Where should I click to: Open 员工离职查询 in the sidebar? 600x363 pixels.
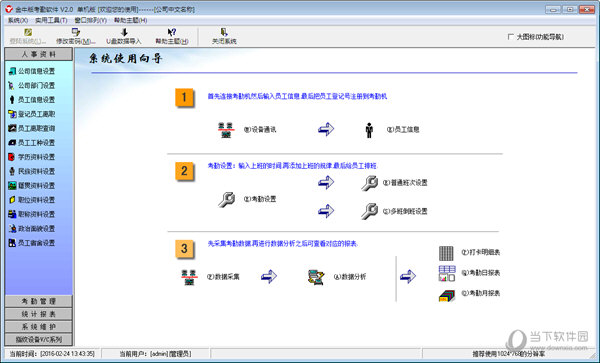click(x=32, y=129)
